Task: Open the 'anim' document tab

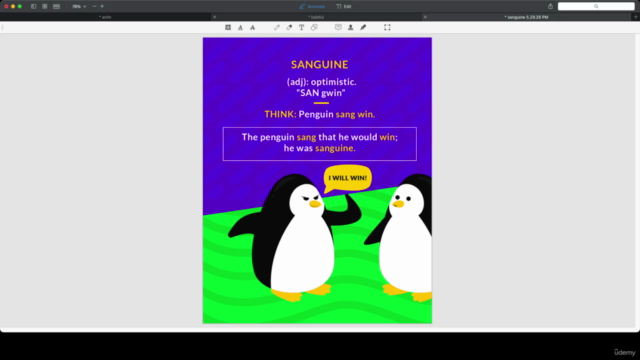Action: pos(105,17)
